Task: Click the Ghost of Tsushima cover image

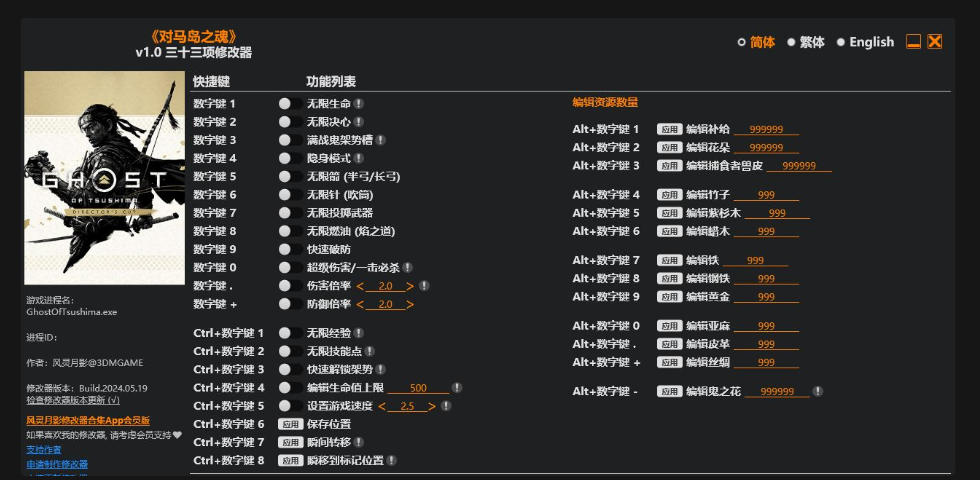Action: tap(104, 178)
